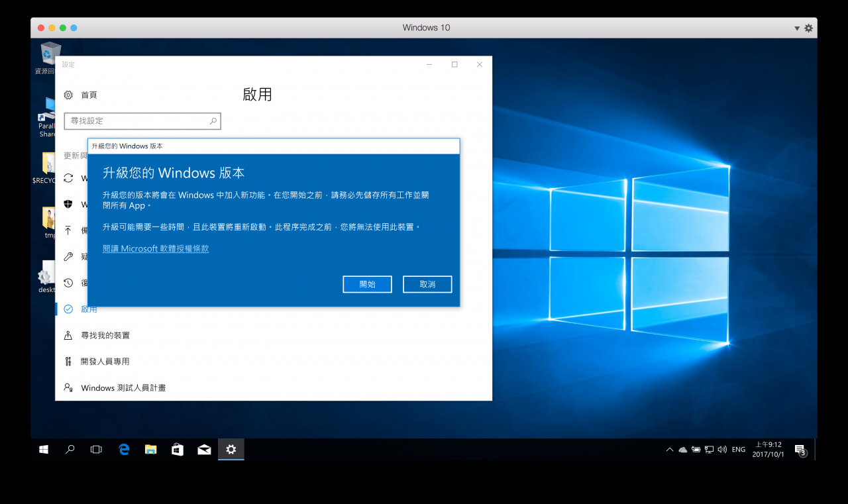Open the clock showing 上午9:12
This screenshot has height=504, width=848.
pos(768,450)
